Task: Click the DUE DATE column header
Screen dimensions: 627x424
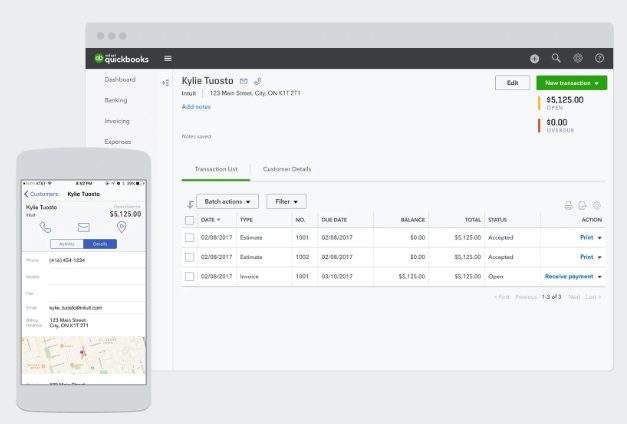Action: tap(334, 220)
